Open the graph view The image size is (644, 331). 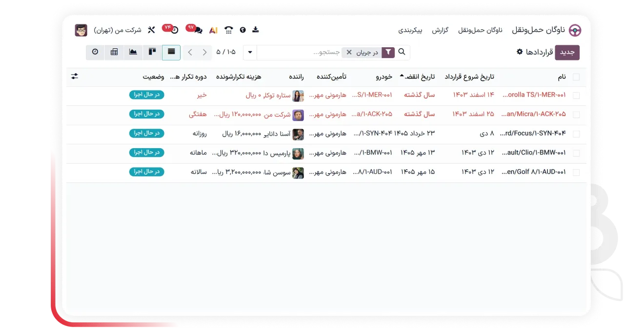(133, 52)
